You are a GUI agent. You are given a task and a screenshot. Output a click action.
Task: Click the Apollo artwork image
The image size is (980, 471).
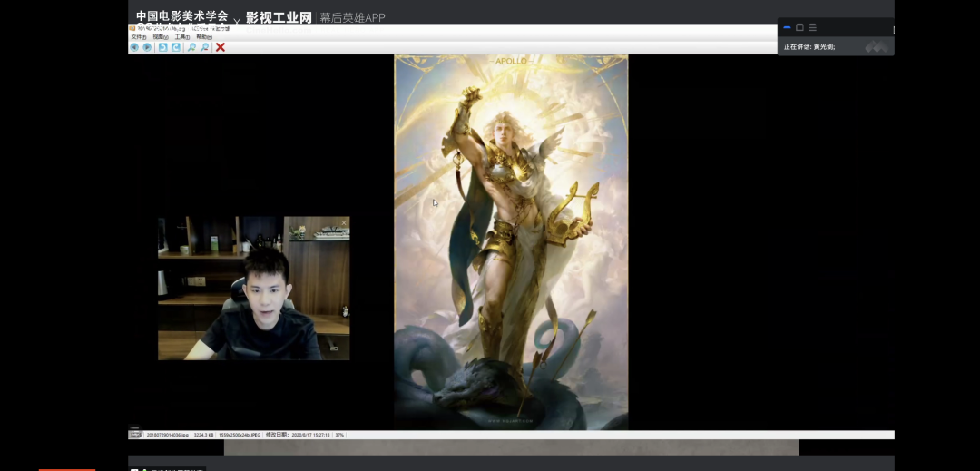point(511,241)
